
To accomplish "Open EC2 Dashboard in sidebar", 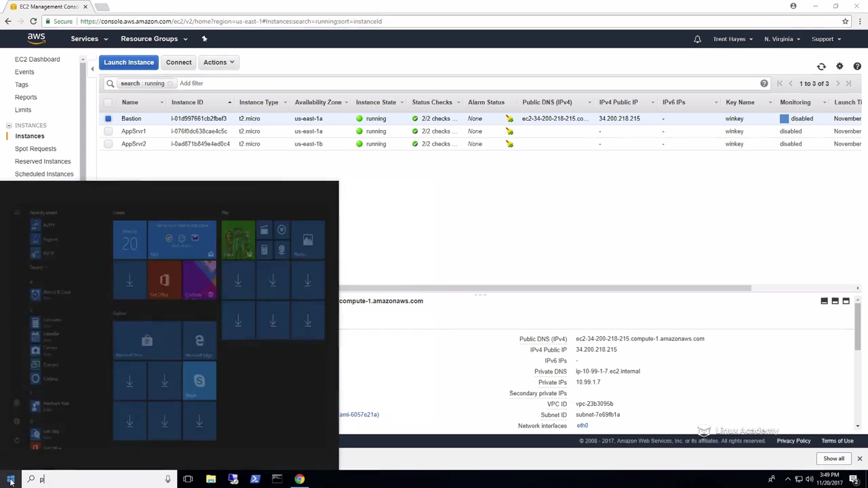I will tap(37, 60).
